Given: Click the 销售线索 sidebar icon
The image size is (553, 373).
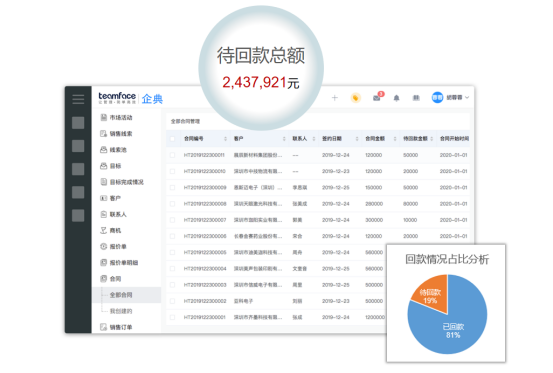Looking at the screenshot, I should [103, 134].
